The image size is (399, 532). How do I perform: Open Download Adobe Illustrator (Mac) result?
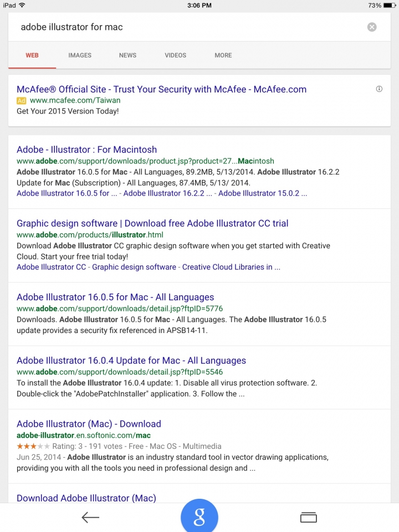(86, 498)
